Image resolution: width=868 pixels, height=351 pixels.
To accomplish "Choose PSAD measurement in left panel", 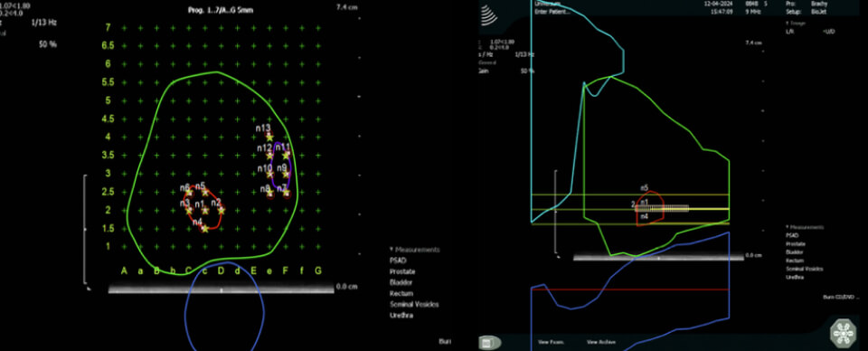I will pyautogui.click(x=398, y=261).
